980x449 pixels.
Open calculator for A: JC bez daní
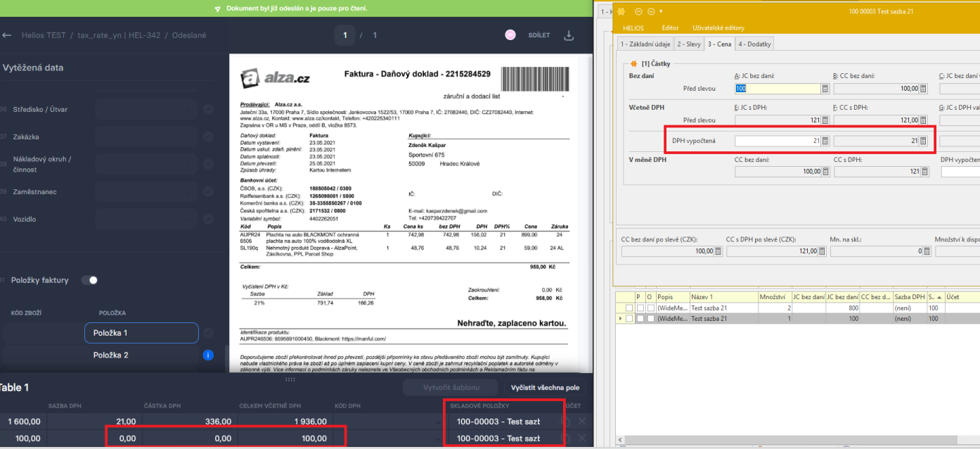tap(825, 89)
